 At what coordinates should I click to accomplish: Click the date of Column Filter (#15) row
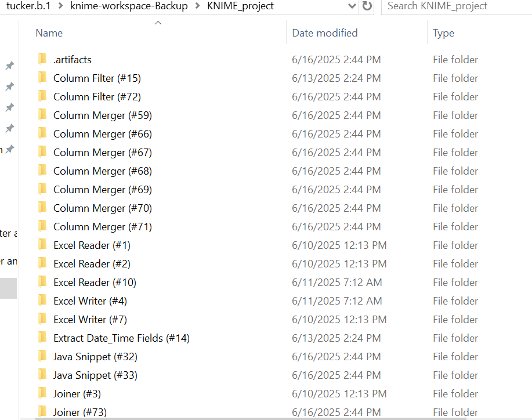click(336, 78)
